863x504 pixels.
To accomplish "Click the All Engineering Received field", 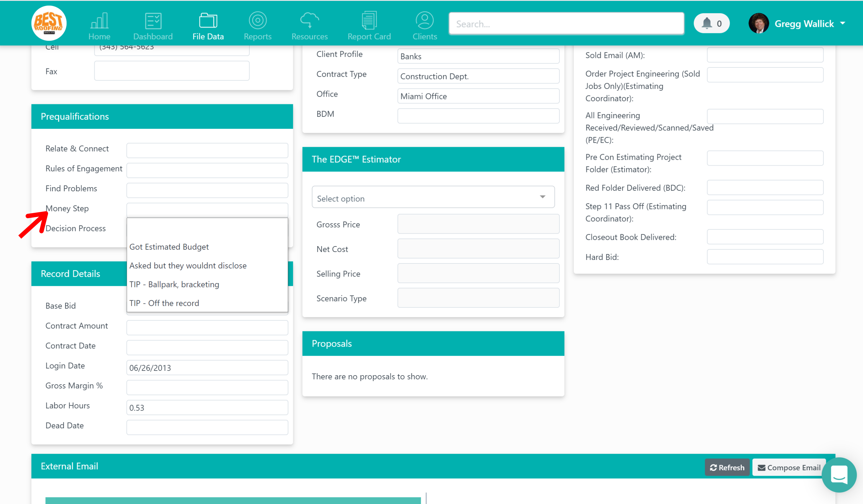I will point(765,116).
